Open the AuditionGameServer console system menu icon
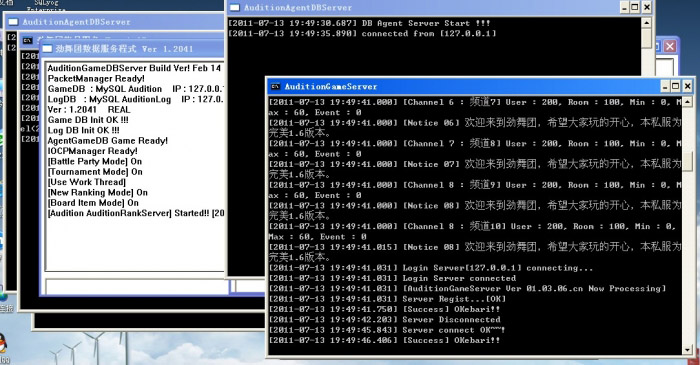 (275, 87)
